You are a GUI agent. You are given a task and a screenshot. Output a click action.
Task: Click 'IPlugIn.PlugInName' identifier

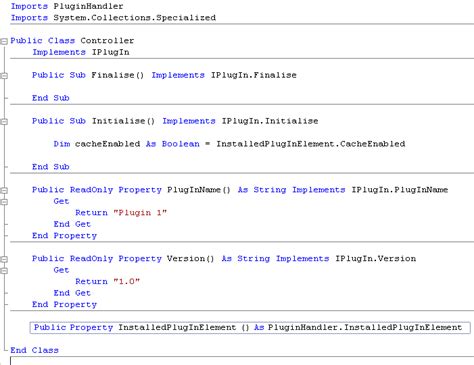pos(400,190)
